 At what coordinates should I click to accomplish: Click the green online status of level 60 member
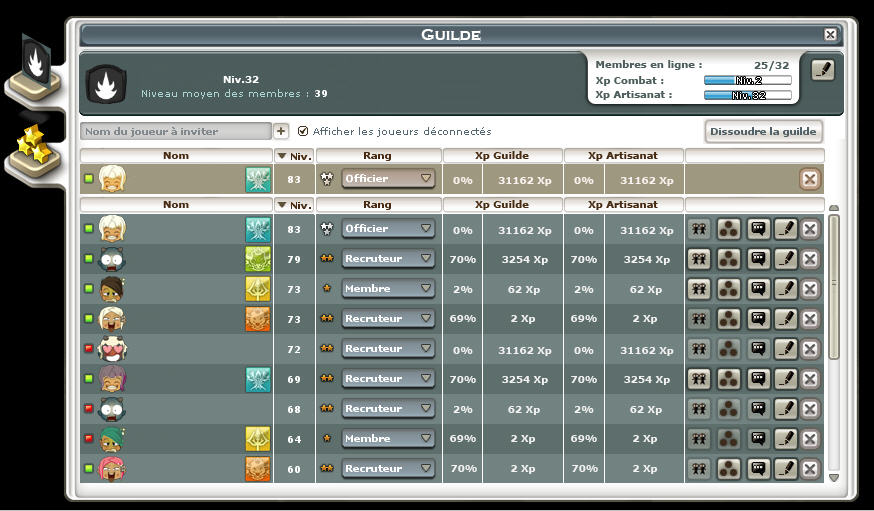tap(89, 469)
